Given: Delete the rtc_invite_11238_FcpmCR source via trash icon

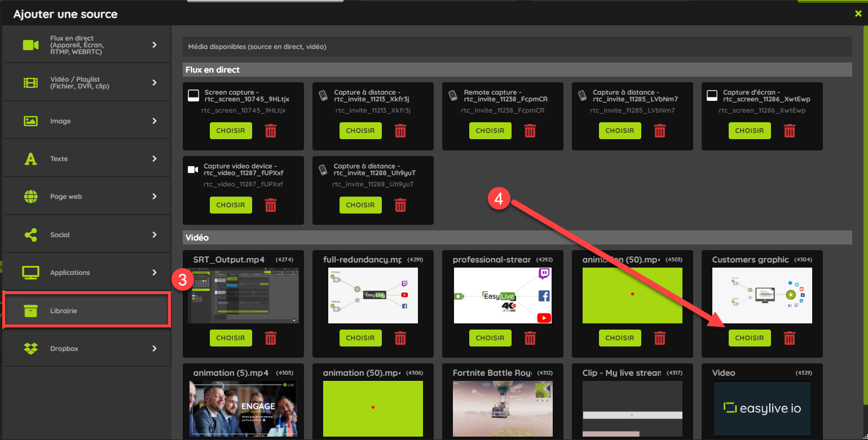Looking at the screenshot, I should pyautogui.click(x=530, y=131).
